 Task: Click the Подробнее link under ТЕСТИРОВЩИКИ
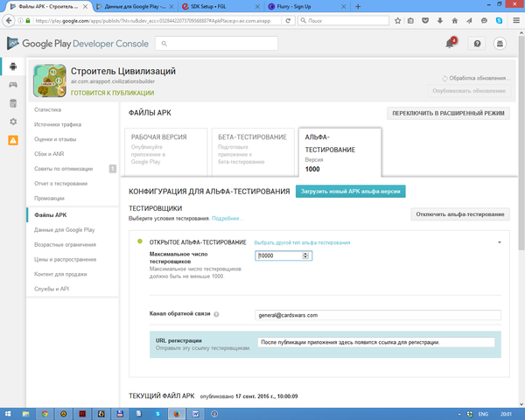pos(227,219)
